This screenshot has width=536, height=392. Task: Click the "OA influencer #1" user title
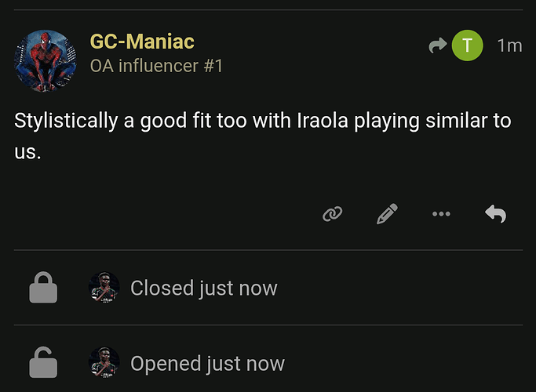(x=156, y=66)
